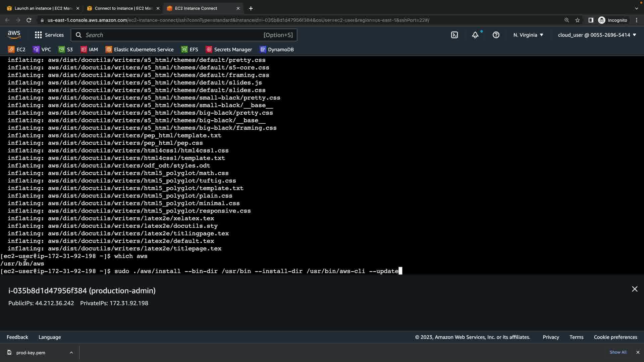Image resolution: width=644 pixels, height=362 pixels.
Task: Bookmark this page with star icon
Action: 577,20
